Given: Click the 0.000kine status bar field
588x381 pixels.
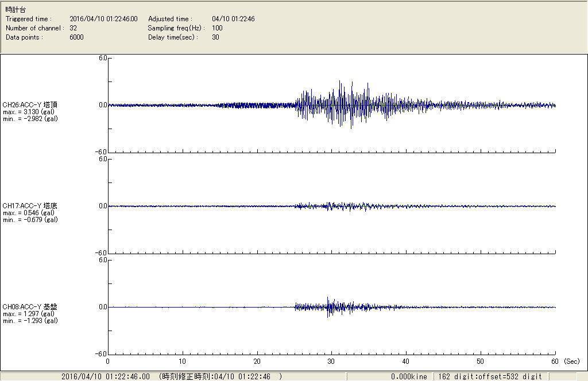Looking at the screenshot, I should (409, 376).
